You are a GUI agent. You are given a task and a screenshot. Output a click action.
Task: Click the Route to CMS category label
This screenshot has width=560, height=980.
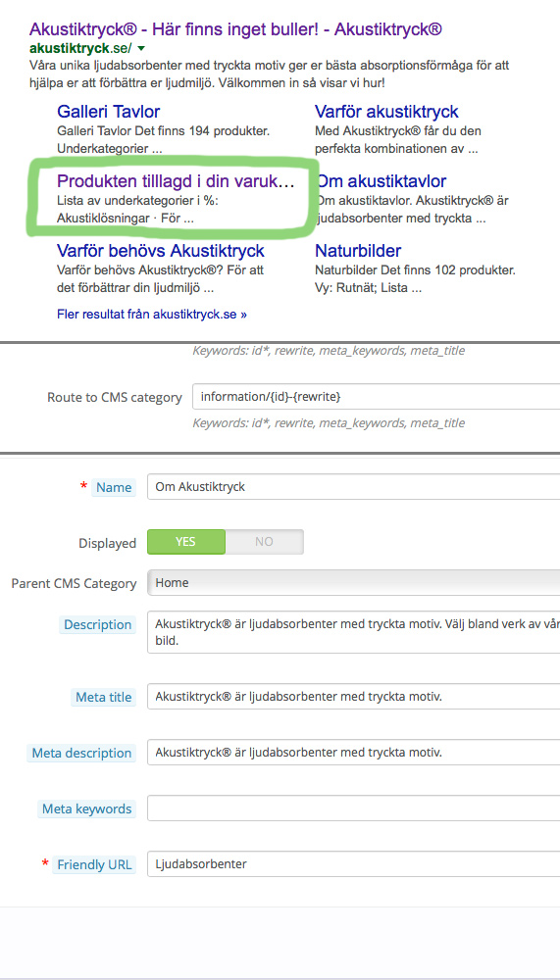[x=115, y=398]
